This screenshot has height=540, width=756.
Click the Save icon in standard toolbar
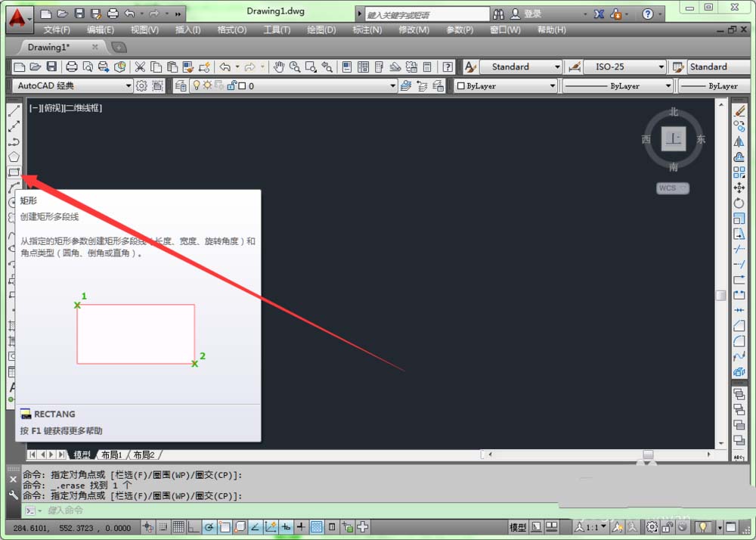click(51, 67)
